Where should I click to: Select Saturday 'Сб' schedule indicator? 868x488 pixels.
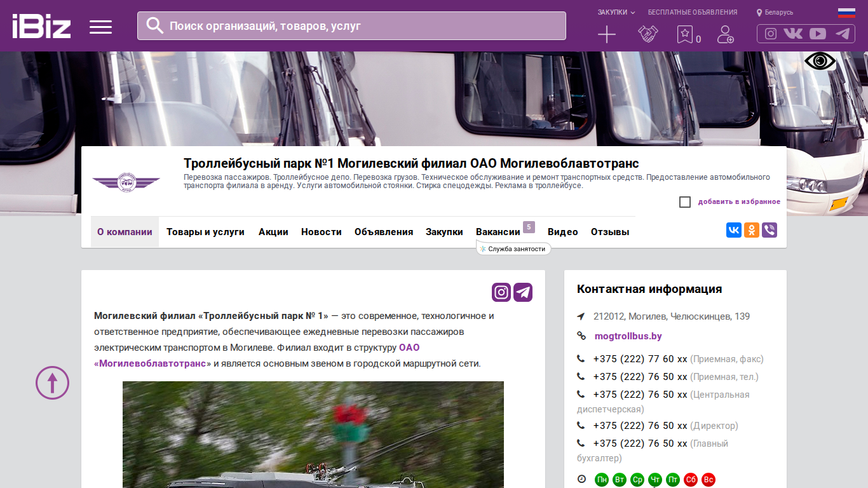pos(691,480)
